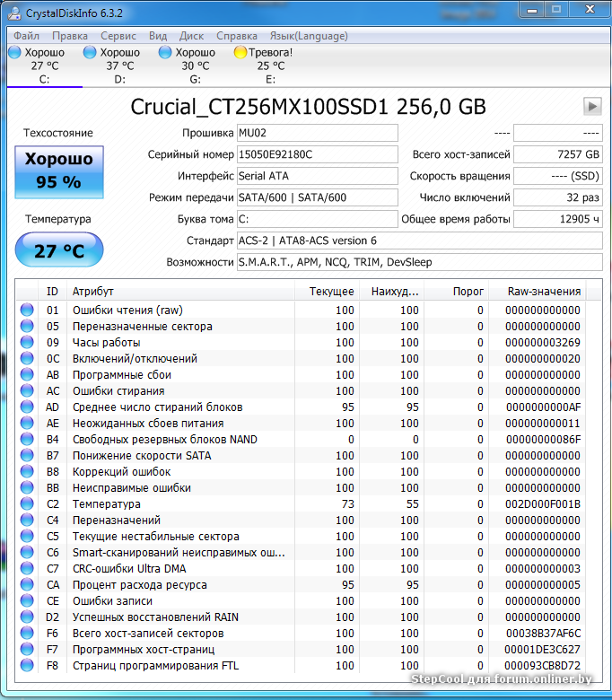Select the G: drive status icon

tap(165, 52)
